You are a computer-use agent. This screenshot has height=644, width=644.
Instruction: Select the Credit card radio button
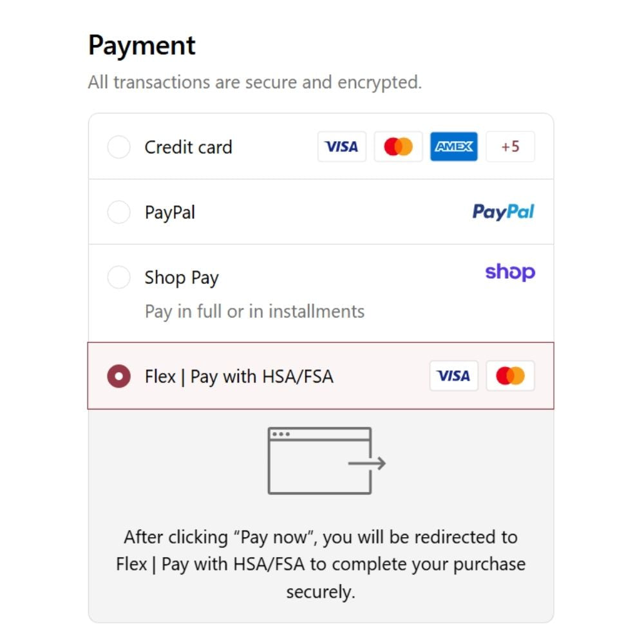pos(118,147)
